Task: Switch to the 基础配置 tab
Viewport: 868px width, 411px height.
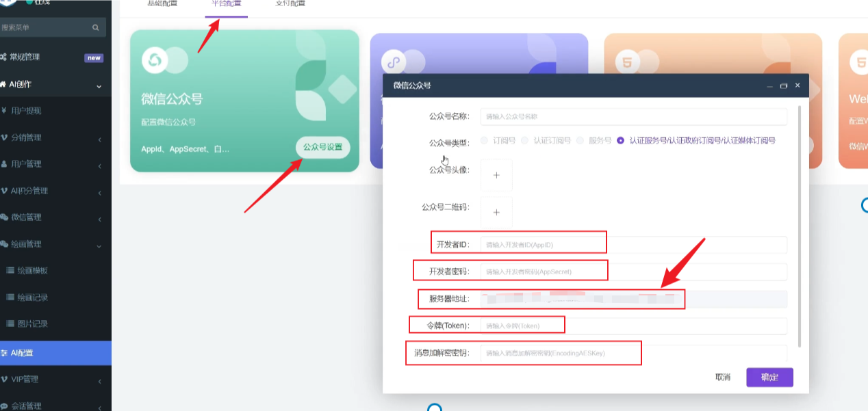Action: (x=162, y=3)
